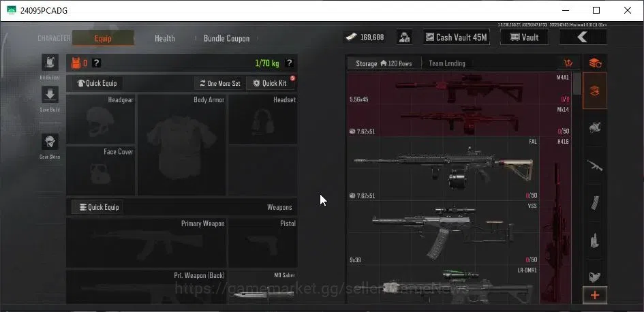Select the rifle weapons filter icon
This screenshot has height=312, width=644.
(595, 166)
